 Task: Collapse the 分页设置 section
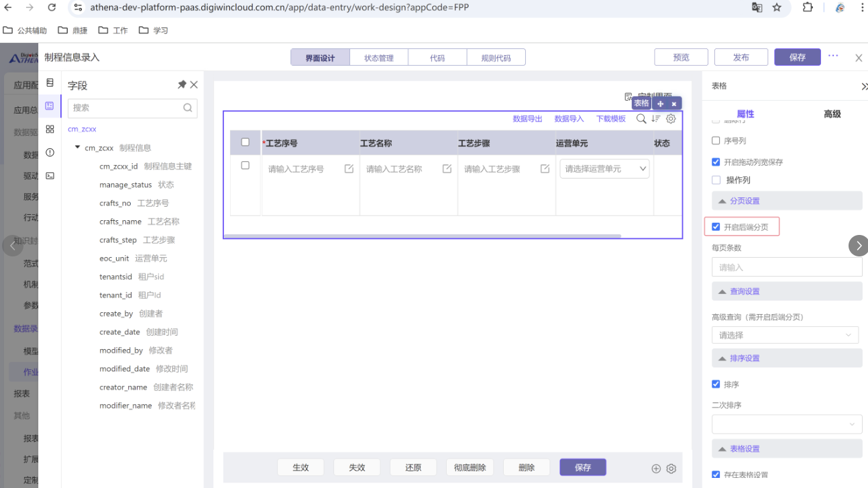[x=787, y=201]
